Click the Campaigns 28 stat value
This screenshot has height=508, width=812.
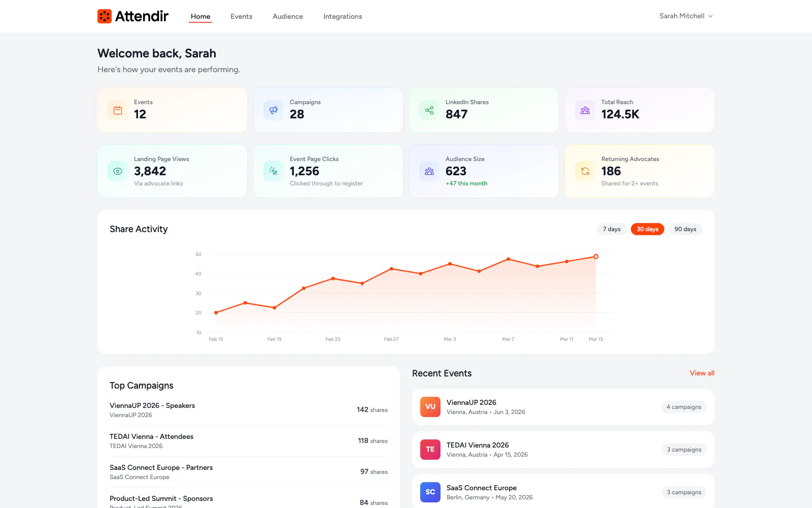297,114
